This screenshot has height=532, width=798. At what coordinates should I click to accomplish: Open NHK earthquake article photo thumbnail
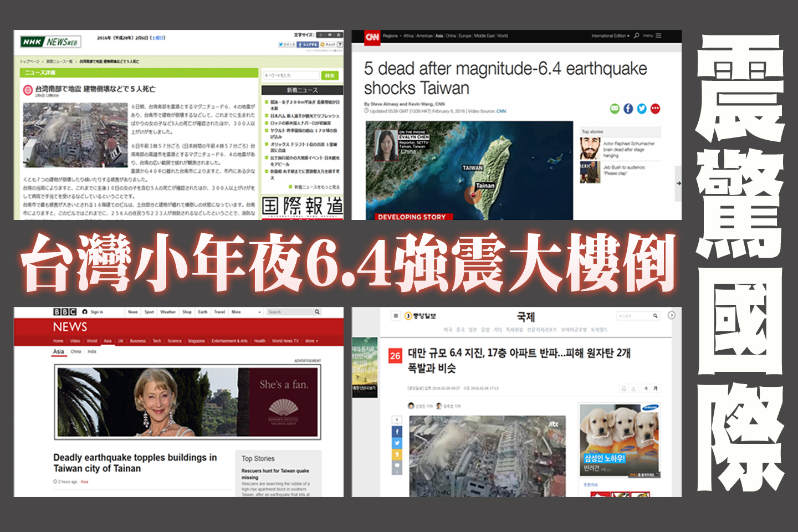pos(75,135)
